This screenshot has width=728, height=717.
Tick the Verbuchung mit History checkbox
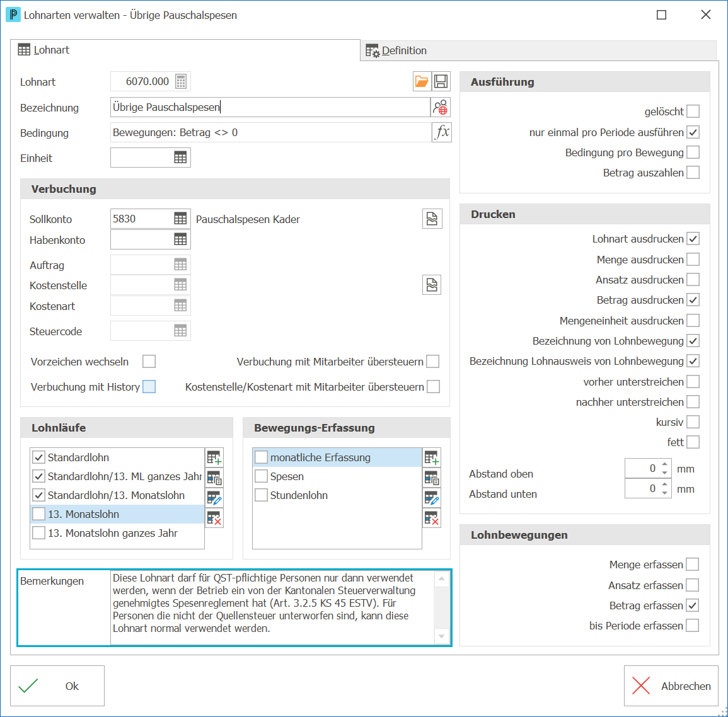[x=149, y=387]
